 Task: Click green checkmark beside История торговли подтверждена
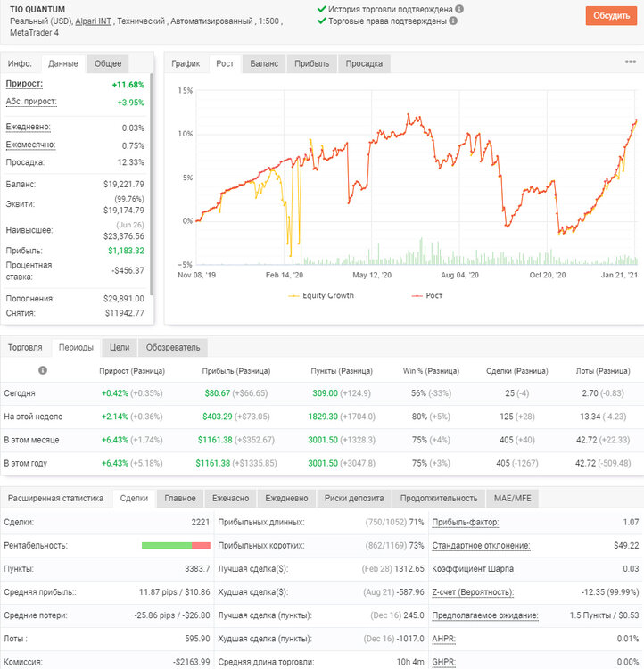click(x=322, y=9)
